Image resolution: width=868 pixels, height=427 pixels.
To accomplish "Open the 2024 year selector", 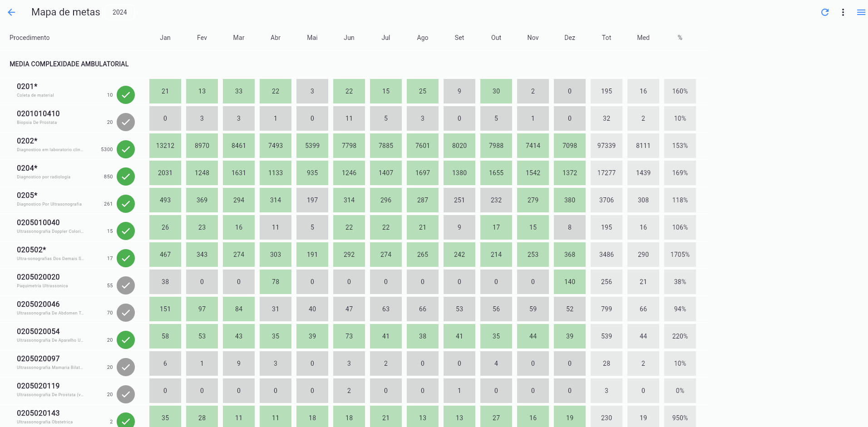I will [120, 12].
